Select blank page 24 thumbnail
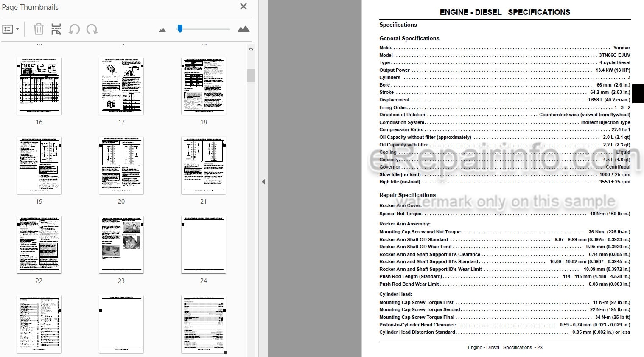The image size is (644, 357). click(x=204, y=245)
